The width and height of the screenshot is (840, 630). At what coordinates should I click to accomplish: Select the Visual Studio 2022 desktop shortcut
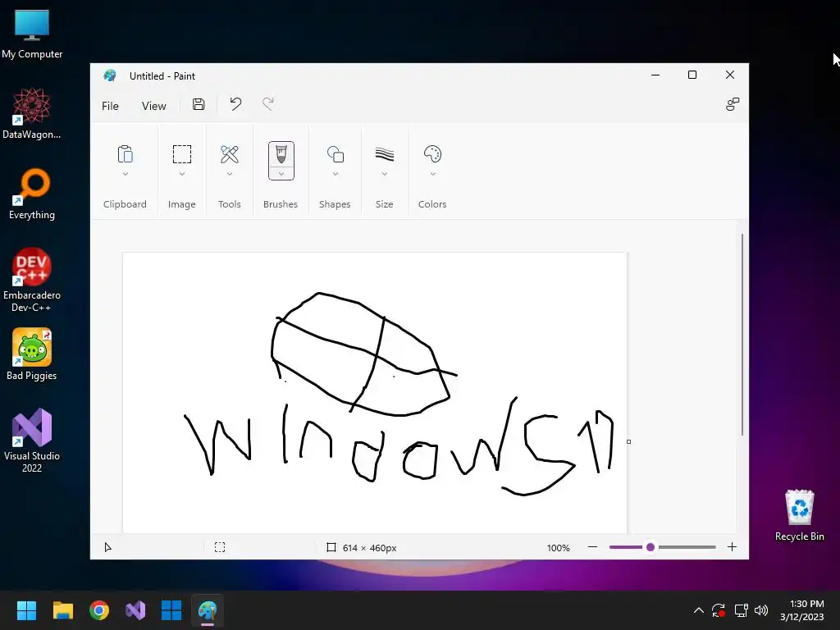[x=32, y=441]
